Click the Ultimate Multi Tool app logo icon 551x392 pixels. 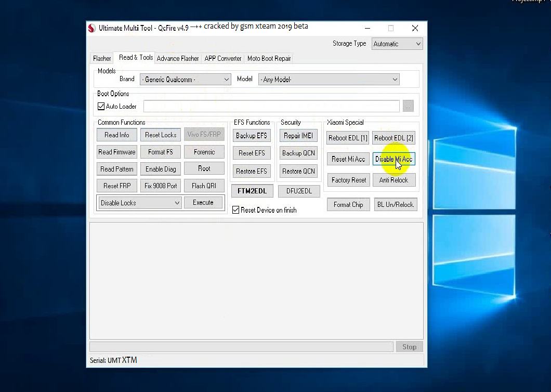pyautogui.click(x=92, y=28)
